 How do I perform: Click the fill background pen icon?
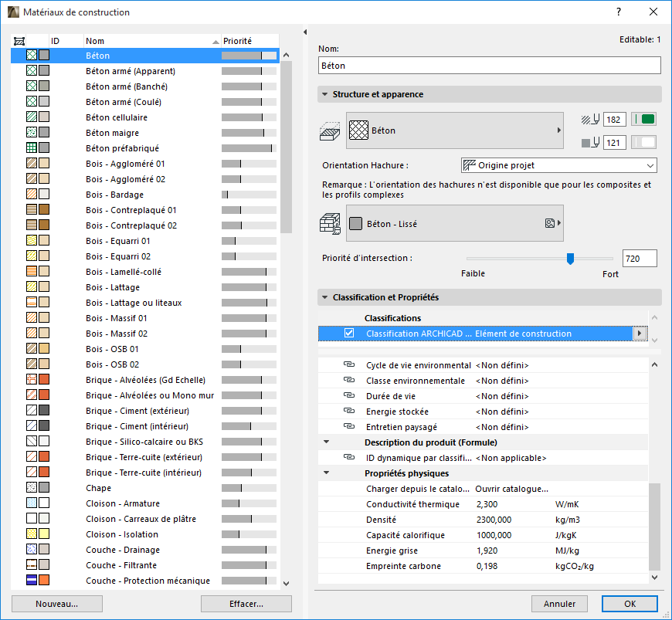click(590, 142)
